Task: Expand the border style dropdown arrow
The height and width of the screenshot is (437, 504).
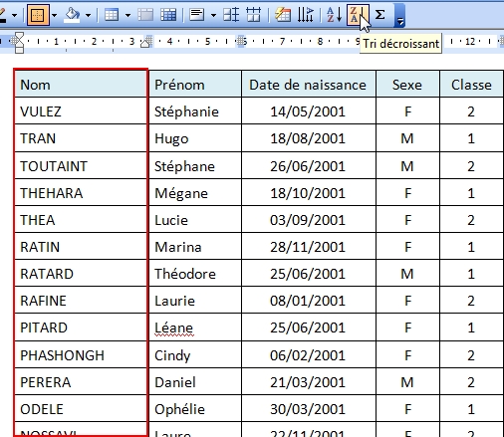Action: (54, 15)
